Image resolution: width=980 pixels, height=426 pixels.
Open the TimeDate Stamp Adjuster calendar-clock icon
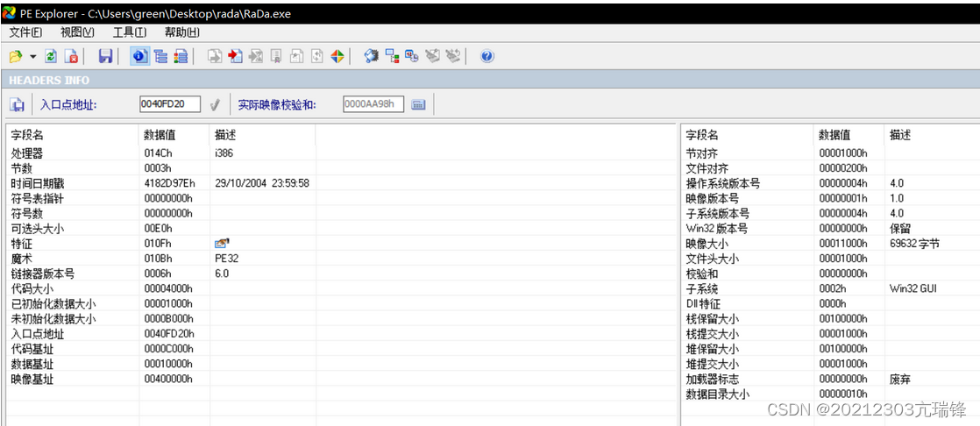(x=412, y=57)
